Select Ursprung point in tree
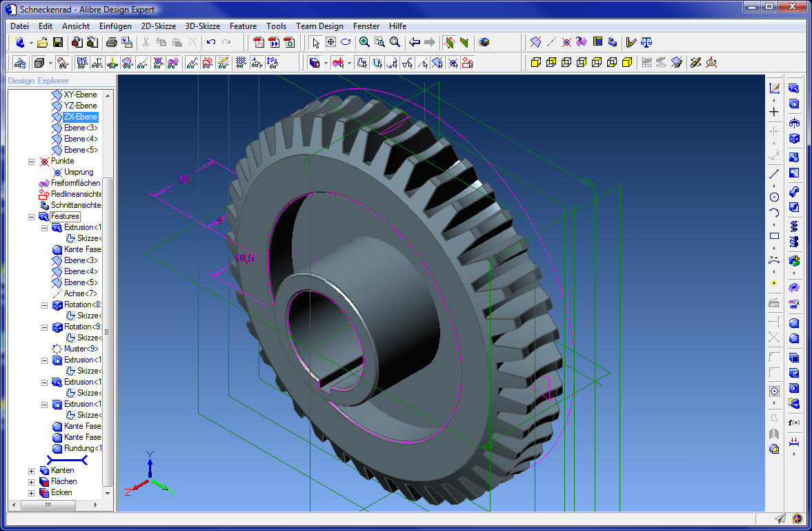This screenshot has width=812, height=531. point(79,172)
